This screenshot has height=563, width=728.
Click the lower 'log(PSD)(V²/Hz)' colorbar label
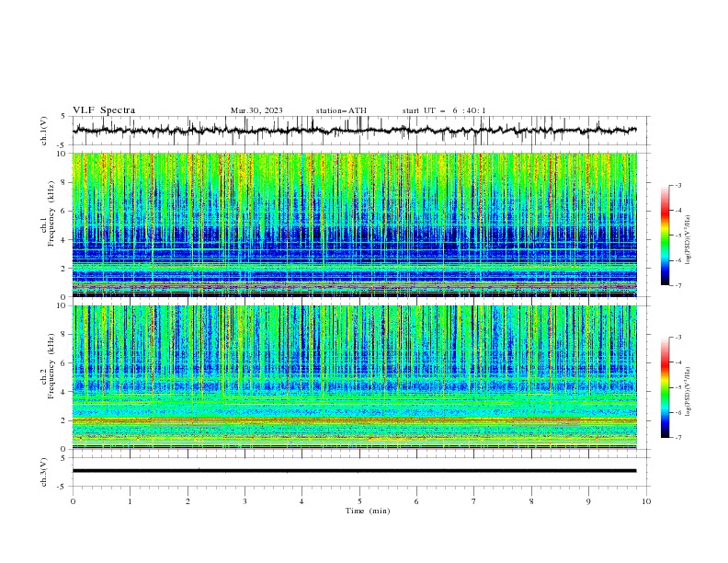[x=688, y=391]
